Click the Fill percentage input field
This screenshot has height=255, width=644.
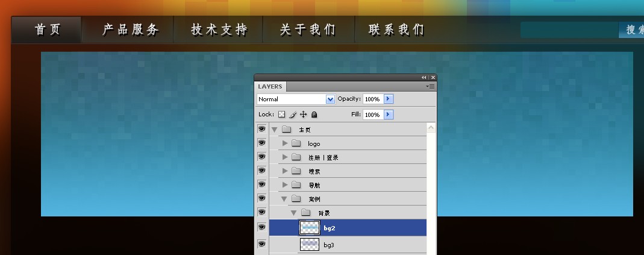[x=373, y=115]
